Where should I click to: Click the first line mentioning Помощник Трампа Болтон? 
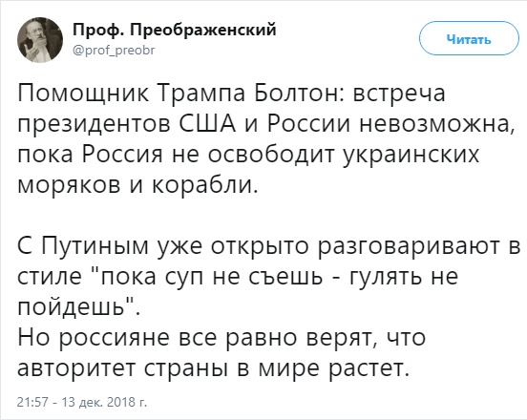tap(231, 94)
